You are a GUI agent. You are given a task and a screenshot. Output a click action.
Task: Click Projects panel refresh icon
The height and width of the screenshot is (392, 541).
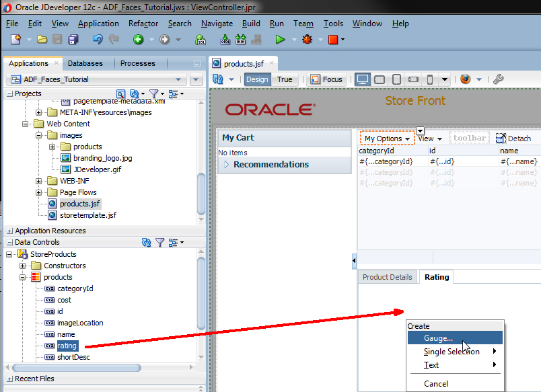tap(134, 93)
